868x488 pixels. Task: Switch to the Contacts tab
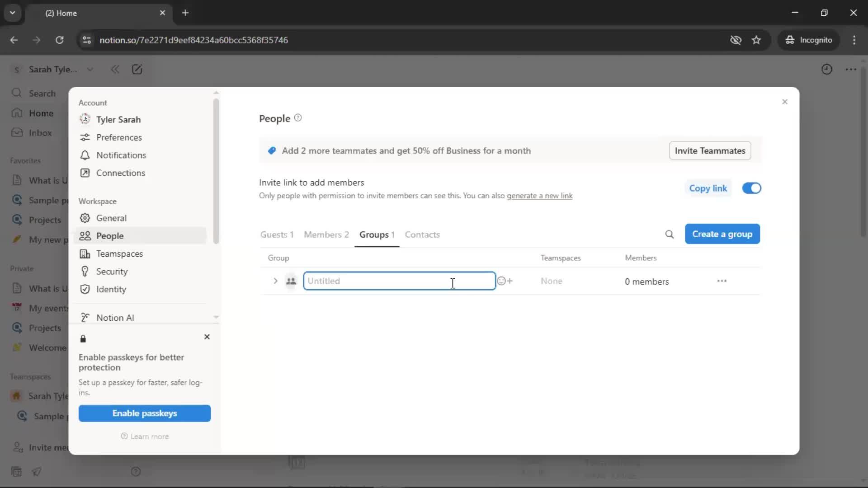(422, 235)
